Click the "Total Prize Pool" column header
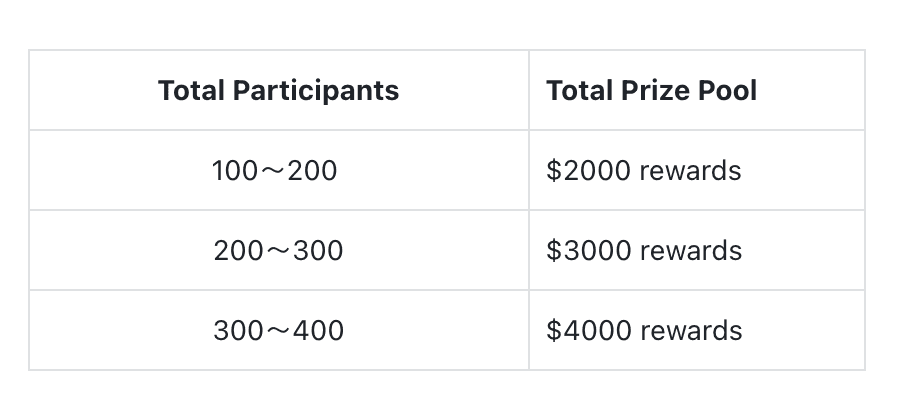914x400 pixels. coord(651,91)
